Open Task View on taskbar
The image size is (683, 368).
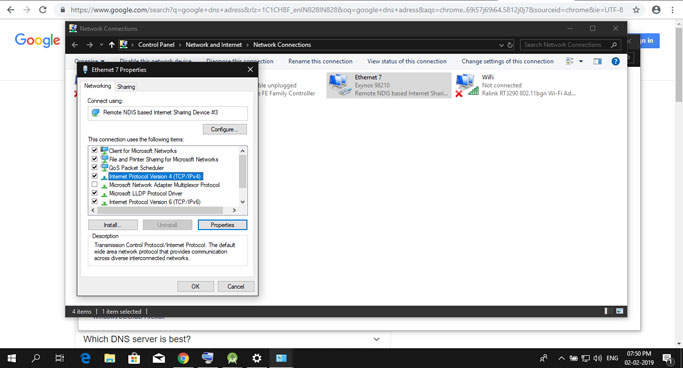(x=59, y=358)
